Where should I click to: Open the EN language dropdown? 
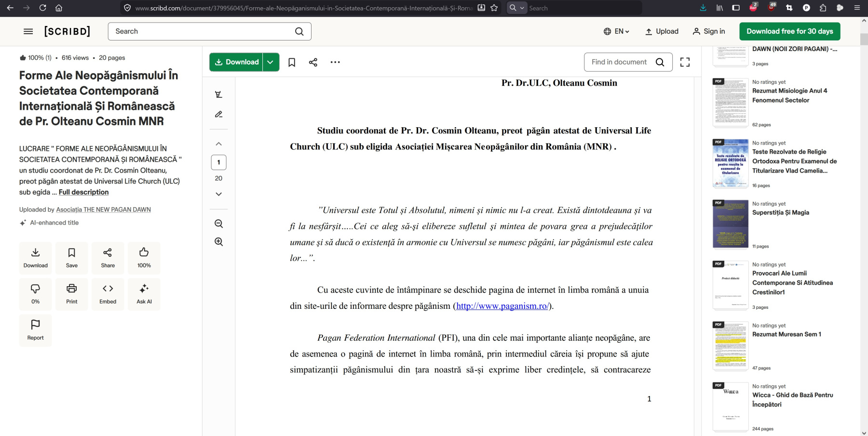click(616, 31)
